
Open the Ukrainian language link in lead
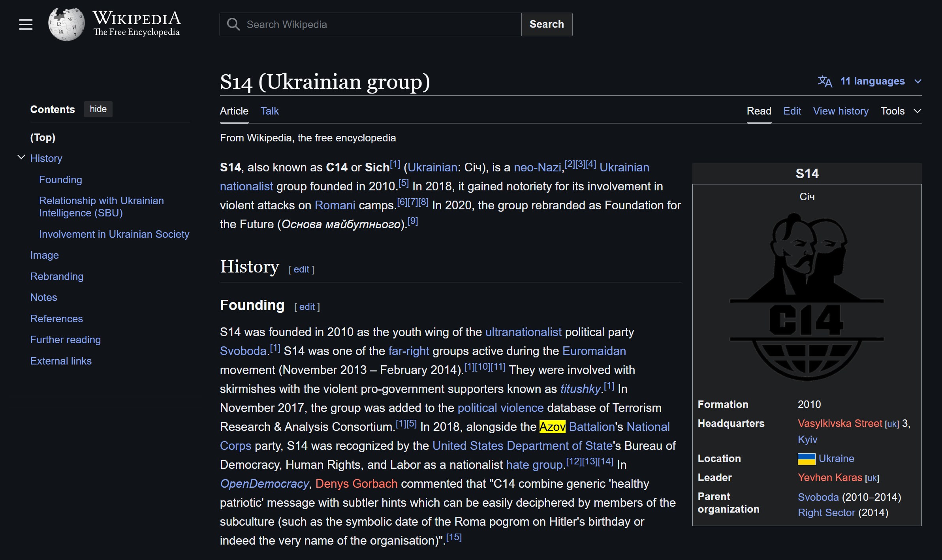tap(432, 167)
